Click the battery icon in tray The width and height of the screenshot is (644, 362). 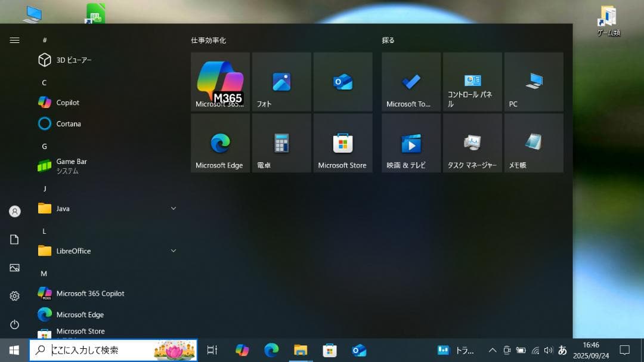coord(521,351)
